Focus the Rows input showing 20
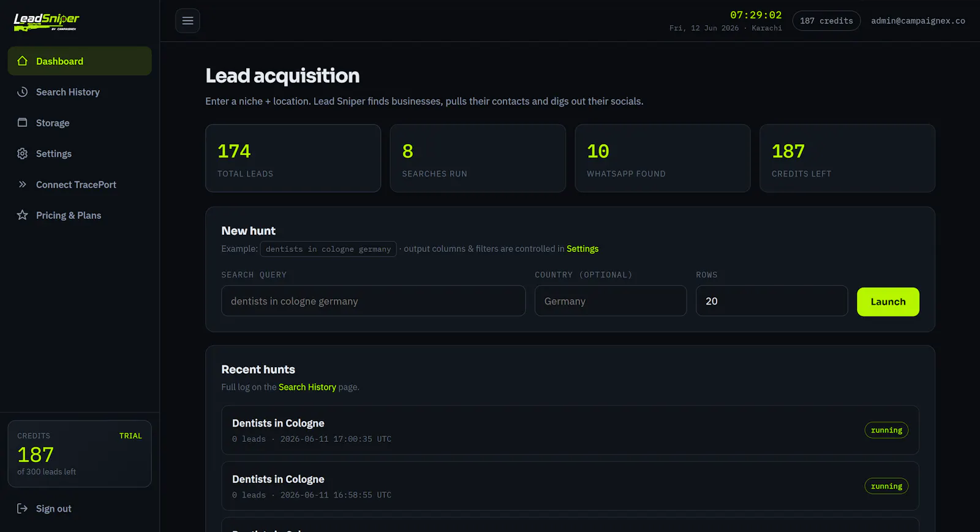The width and height of the screenshot is (980, 532). [772, 301]
